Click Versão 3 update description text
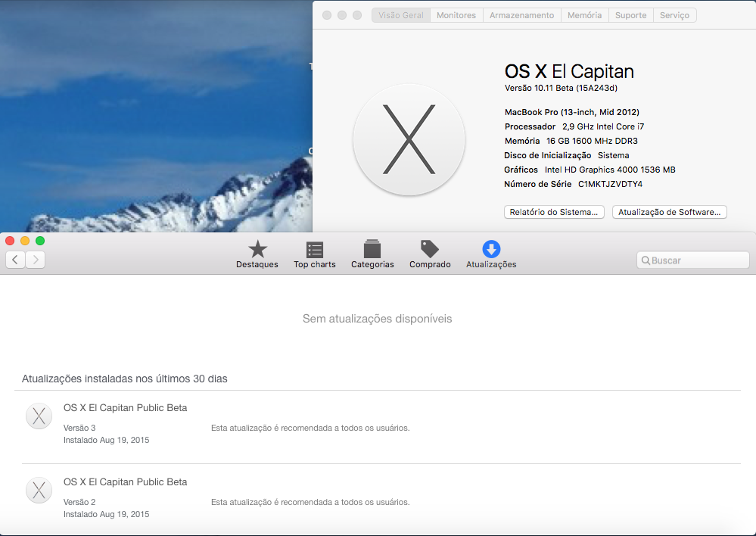This screenshot has width=756, height=536. (x=310, y=428)
